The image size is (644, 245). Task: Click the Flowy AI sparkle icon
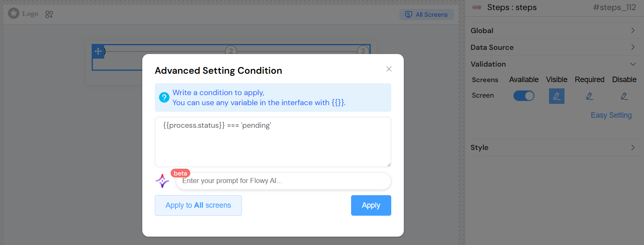(163, 181)
